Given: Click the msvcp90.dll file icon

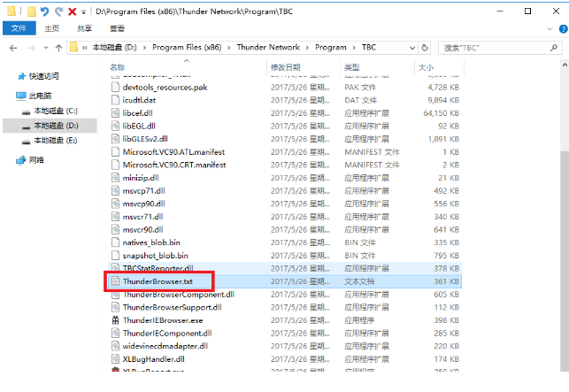Looking at the screenshot, I should tap(115, 204).
